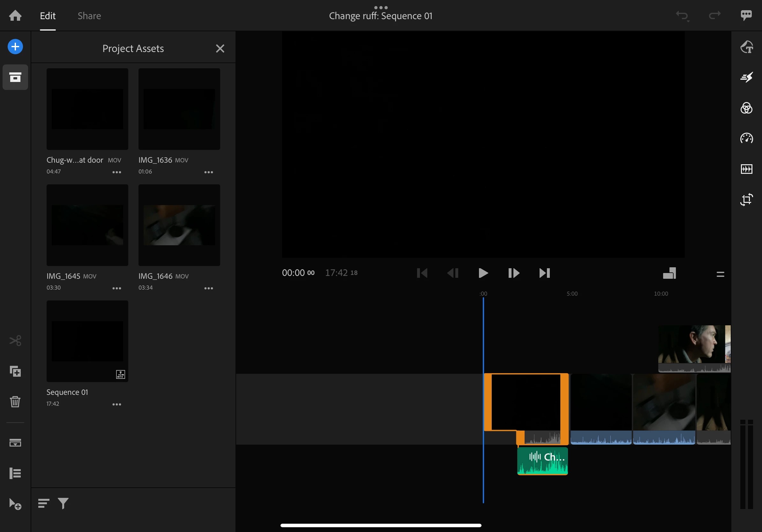Toggle the track controls expand icon
This screenshot has width=762, height=532.
point(15,473)
